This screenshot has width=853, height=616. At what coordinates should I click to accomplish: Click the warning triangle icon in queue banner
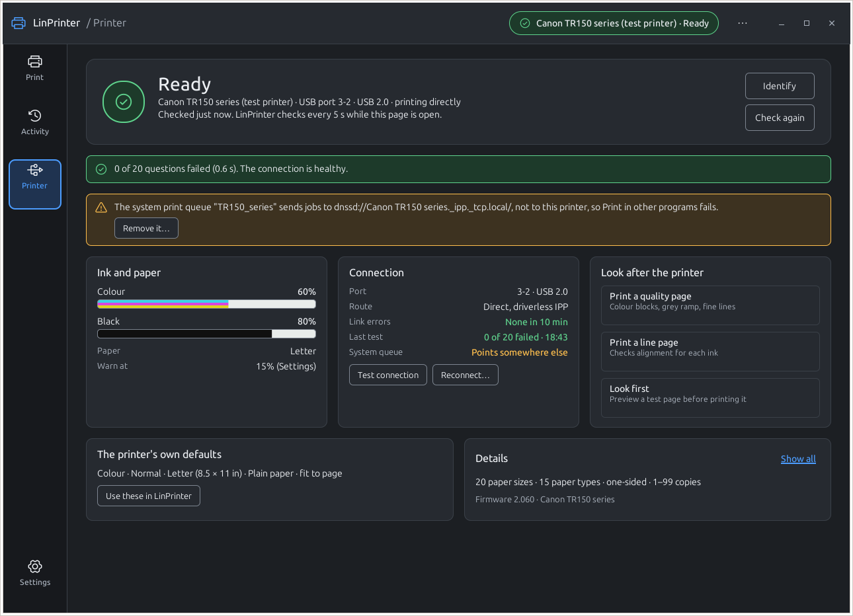click(x=101, y=208)
